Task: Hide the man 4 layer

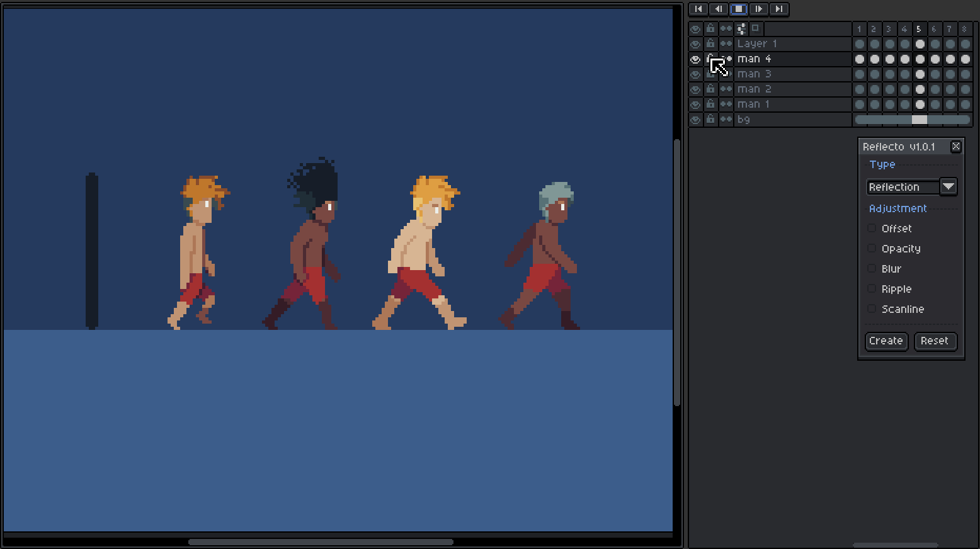Action: 695,59
